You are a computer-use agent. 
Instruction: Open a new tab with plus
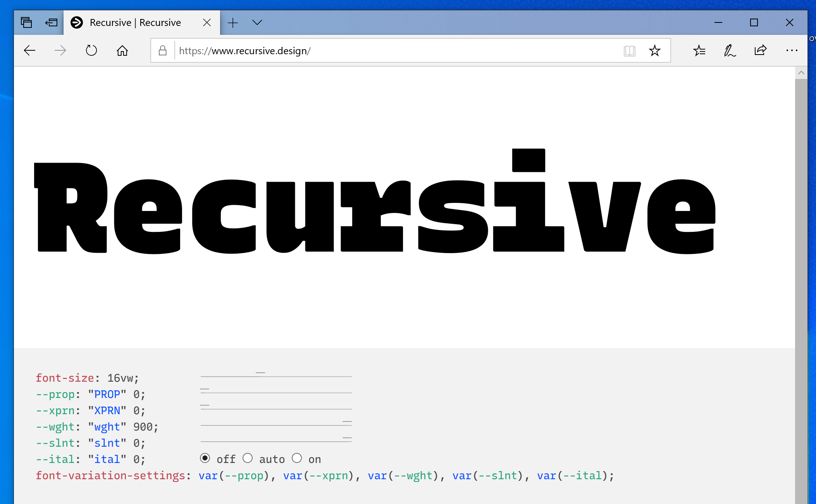(x=233, y=22)
